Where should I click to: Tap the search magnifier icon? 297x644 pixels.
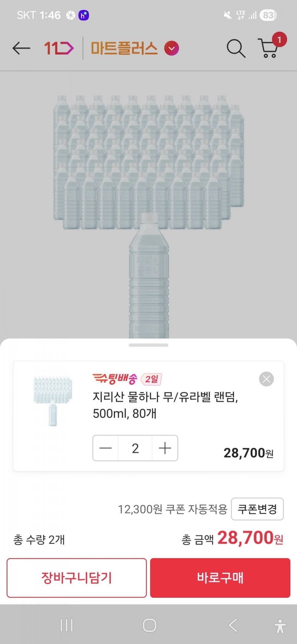[x=236, y=49]
